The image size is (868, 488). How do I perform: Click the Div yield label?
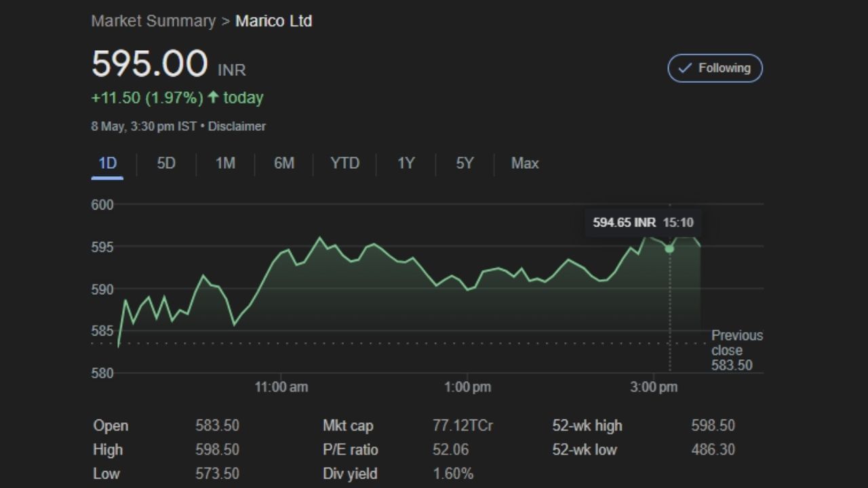[350, 474]
